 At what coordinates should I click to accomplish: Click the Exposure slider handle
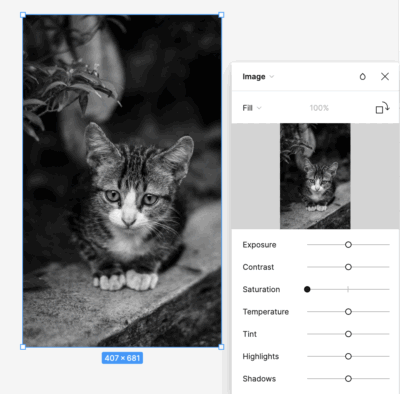348,245
